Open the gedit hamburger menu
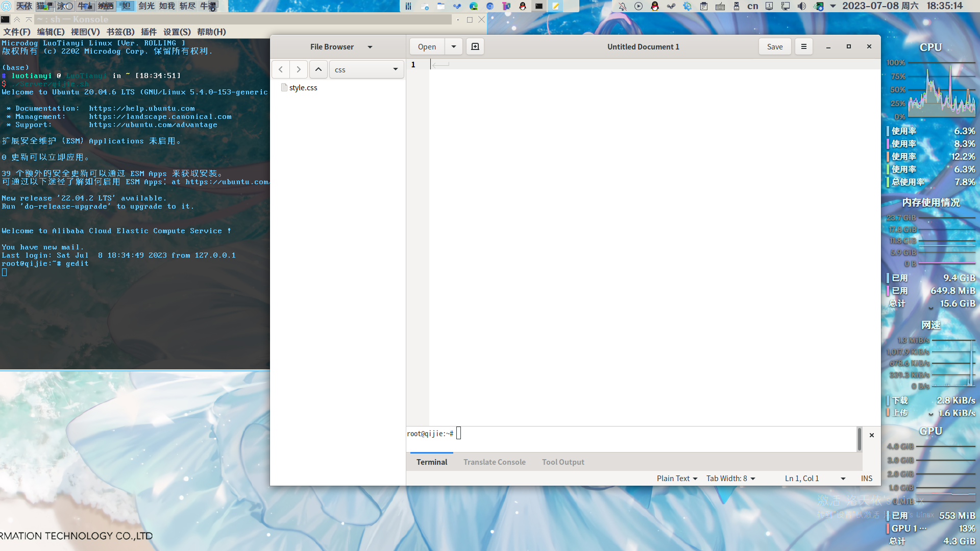Image resolution: width=980 pixels, height=551 pixels. (804, 46)
